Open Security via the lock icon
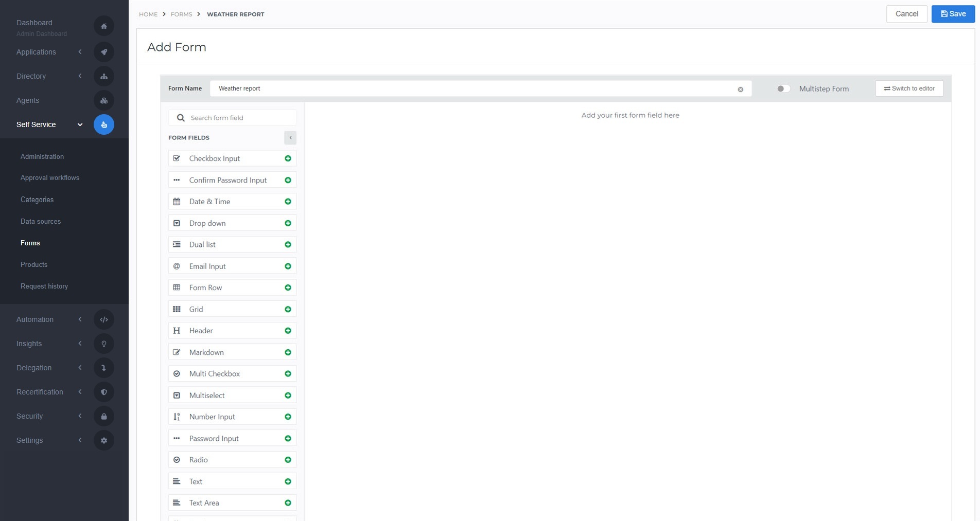The height and width of the screenshot is (521, 980). coord(103,416)
